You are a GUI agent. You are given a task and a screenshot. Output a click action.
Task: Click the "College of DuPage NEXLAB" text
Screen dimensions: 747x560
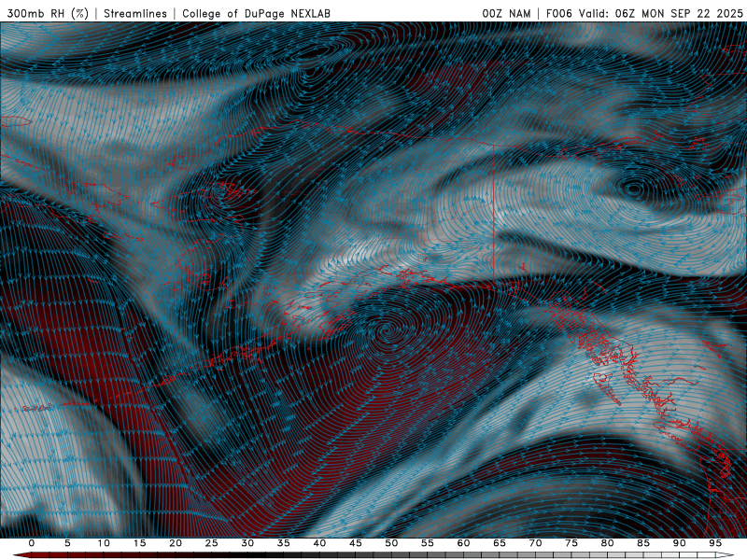pyautogui.click(x=256, y=13)
